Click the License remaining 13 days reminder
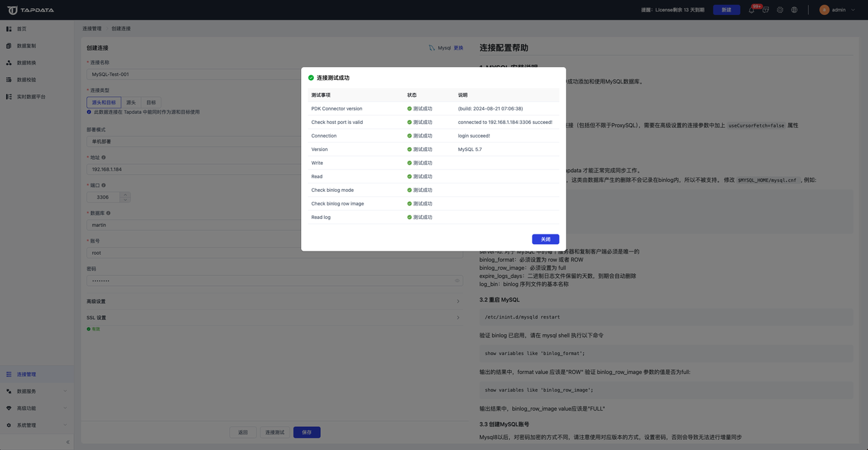 [673, 10]
